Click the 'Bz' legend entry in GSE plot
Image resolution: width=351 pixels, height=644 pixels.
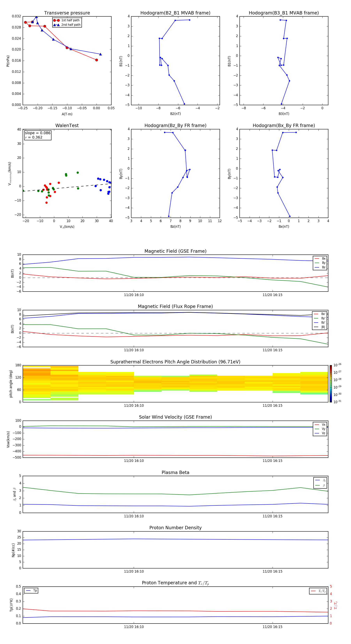(320, 267)
